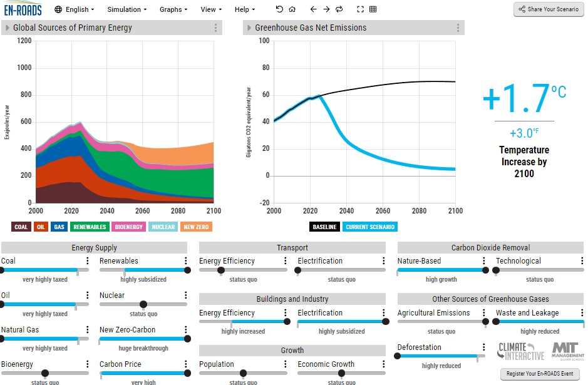
Task: Click the Nuclear slider handle
Action: pyautogui.click(x=143, y=304)
